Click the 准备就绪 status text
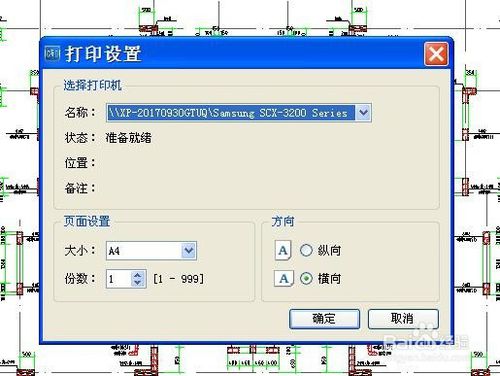Image resolution: width=500 pixels, height=376 pixels. 129,137
